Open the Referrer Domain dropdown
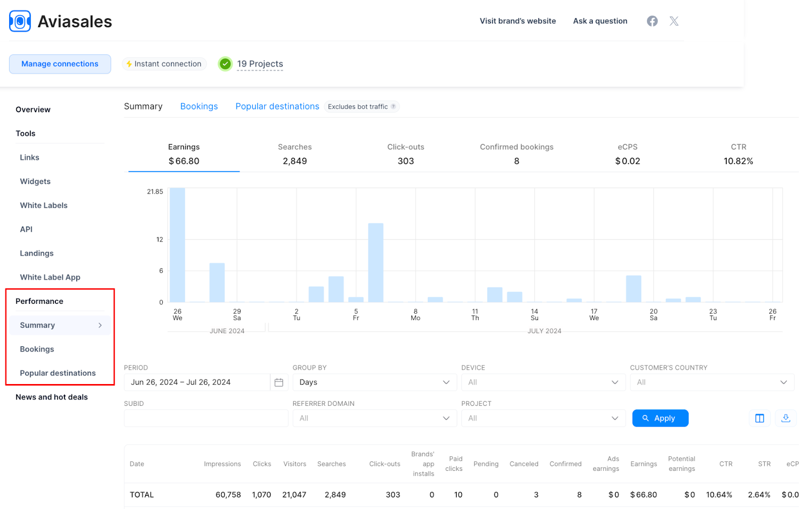This screenshot has width=812, height=509. [375, 418]
